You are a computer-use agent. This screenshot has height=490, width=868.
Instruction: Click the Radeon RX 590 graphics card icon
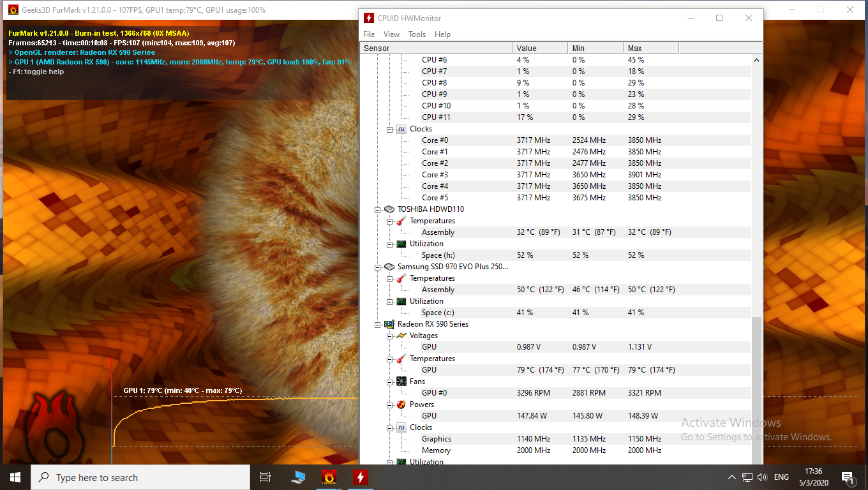pos(389,324)
